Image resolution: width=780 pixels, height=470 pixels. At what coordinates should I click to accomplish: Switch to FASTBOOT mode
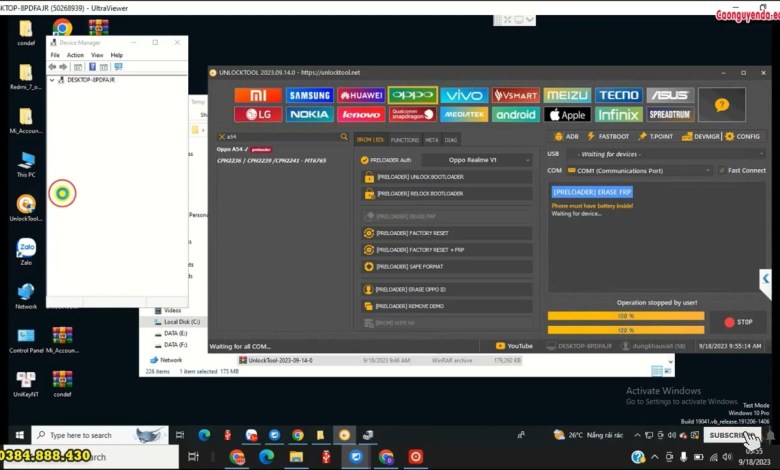[608, 136]
